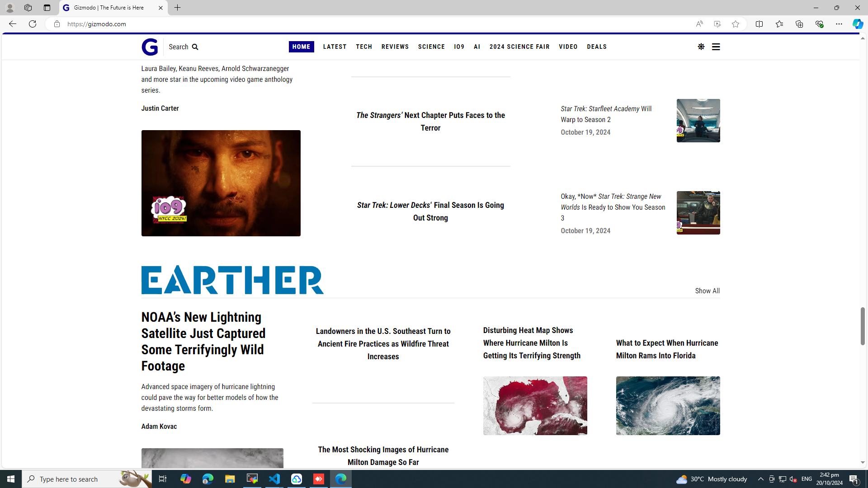This screenshot has width=868, height=488.
Task: Go to the HOME tab
Action: point(301,47)
